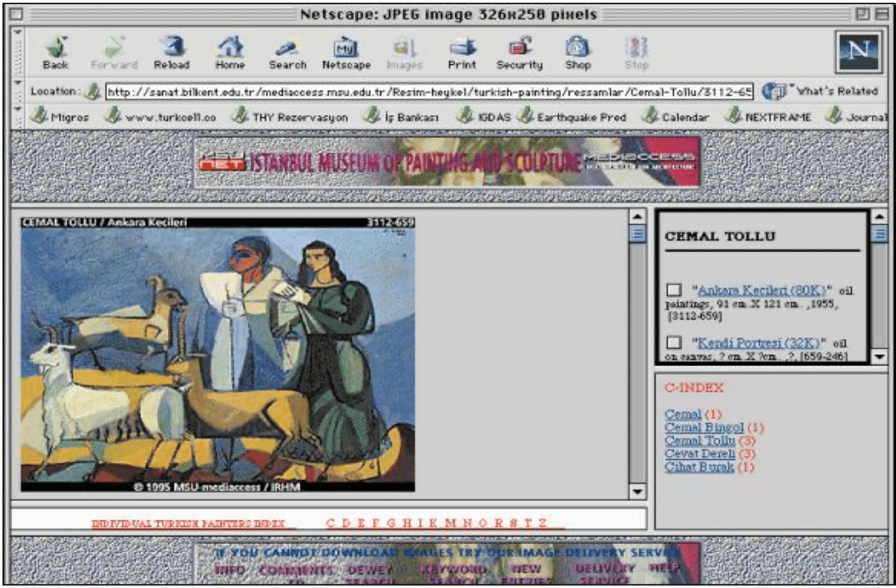Stop loading with the Stop icon

coord(637,53)
